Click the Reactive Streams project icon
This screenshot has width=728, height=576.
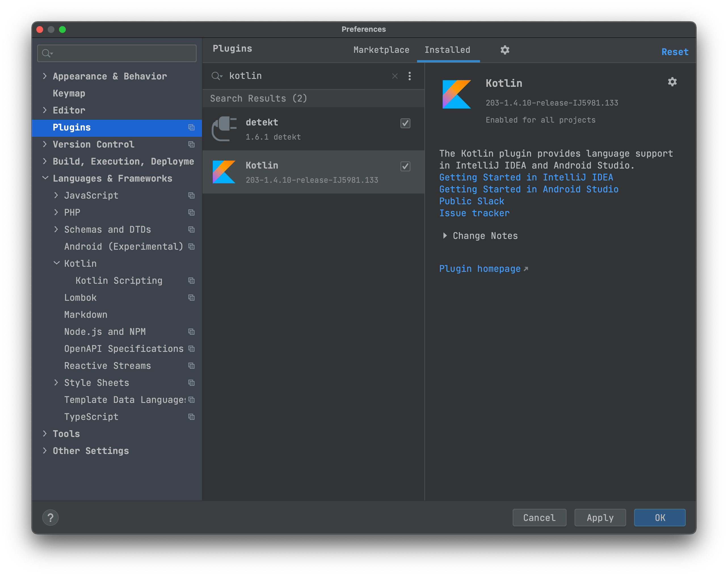coord(192,366)
